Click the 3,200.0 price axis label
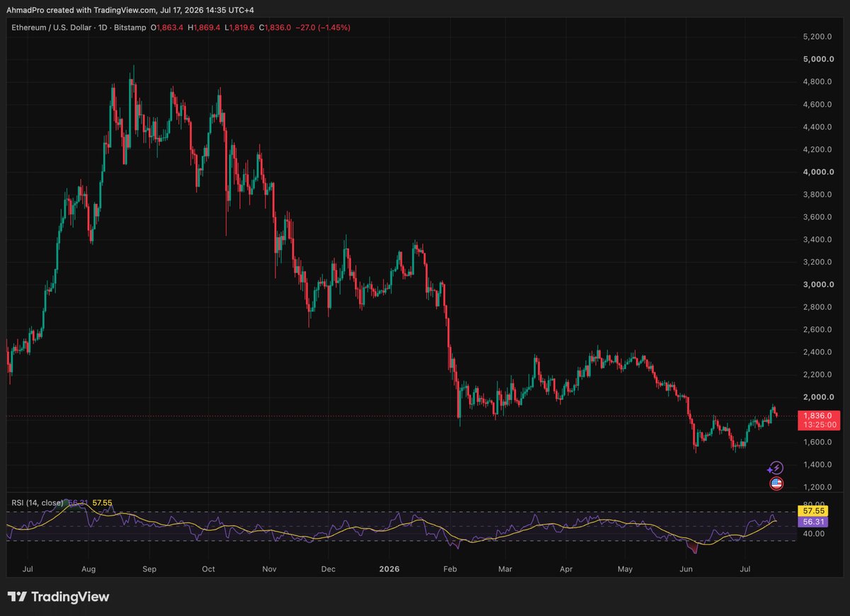The image size is (850, 616). point(816,262)
